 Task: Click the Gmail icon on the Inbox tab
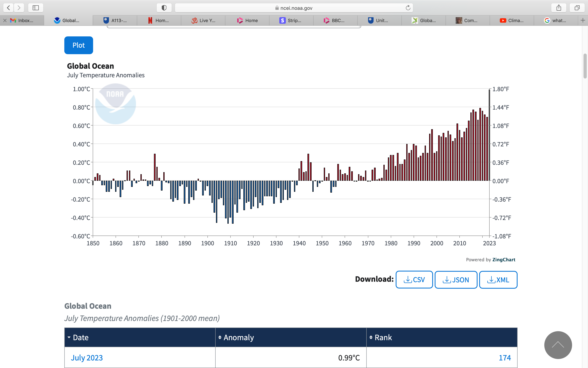coord(13,20)
